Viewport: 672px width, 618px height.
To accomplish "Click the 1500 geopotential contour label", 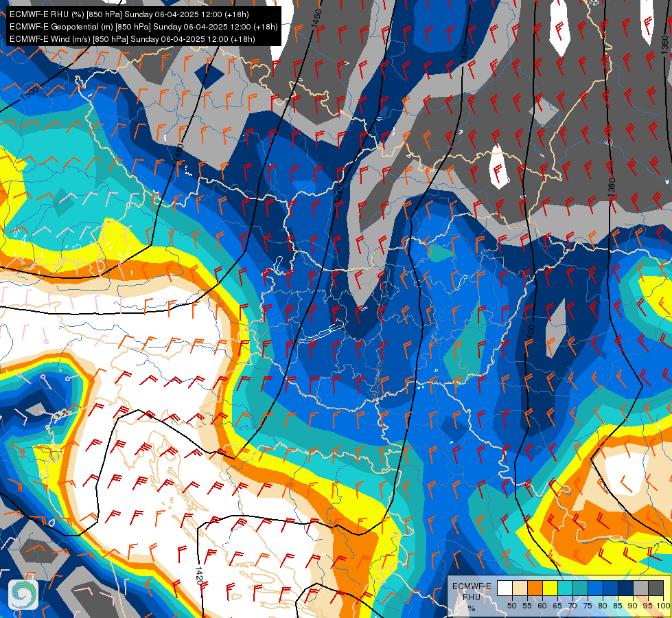I will pos(30,93).
